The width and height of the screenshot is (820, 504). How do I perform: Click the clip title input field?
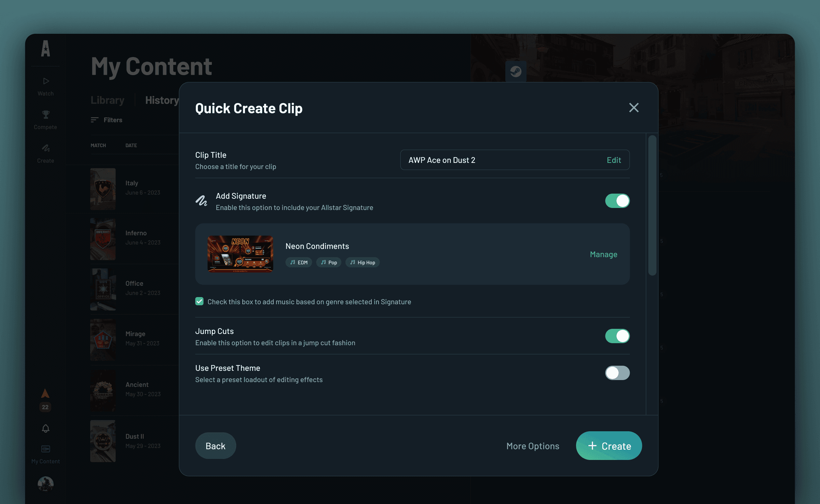point(515,160)
